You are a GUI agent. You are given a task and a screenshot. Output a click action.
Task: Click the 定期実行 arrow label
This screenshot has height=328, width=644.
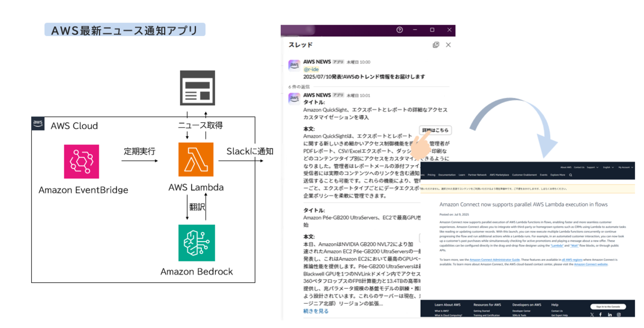(x=140, y=151)
